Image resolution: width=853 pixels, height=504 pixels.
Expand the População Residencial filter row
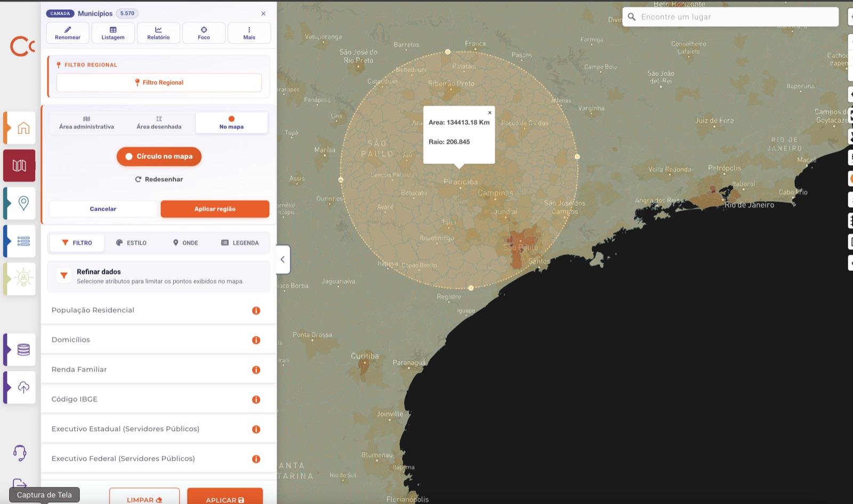pos(158,310)
